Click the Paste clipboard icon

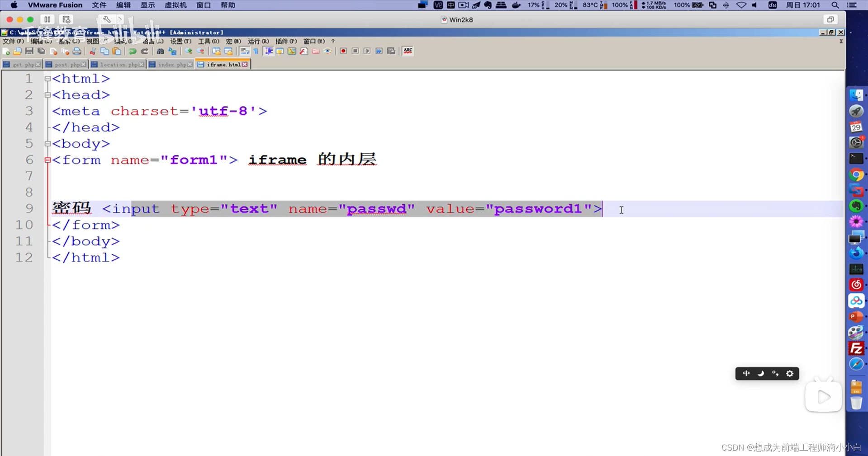pos(117,51)
